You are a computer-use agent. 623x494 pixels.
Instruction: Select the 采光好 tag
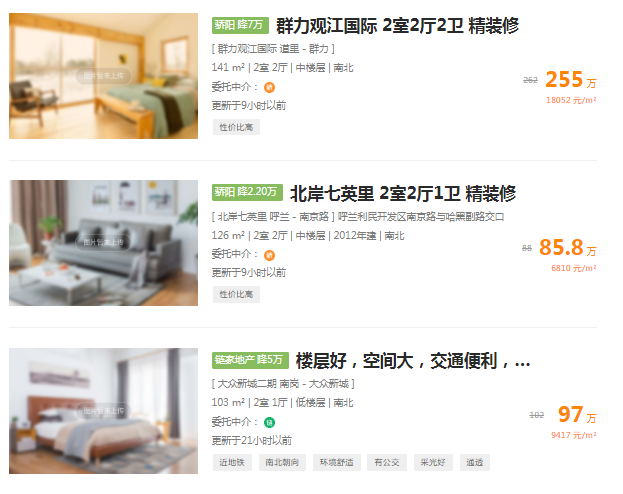(433, 462)
